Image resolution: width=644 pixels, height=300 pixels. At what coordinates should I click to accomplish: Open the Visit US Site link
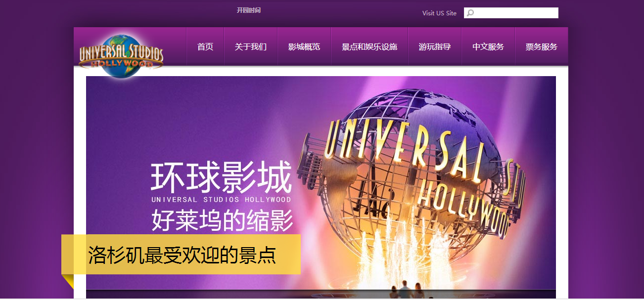tap(439, 13)
